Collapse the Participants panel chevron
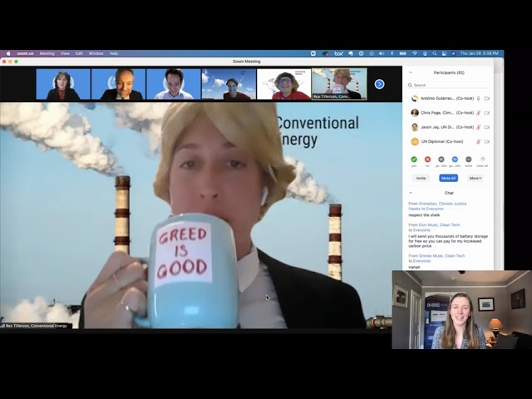 click(411, 72)
